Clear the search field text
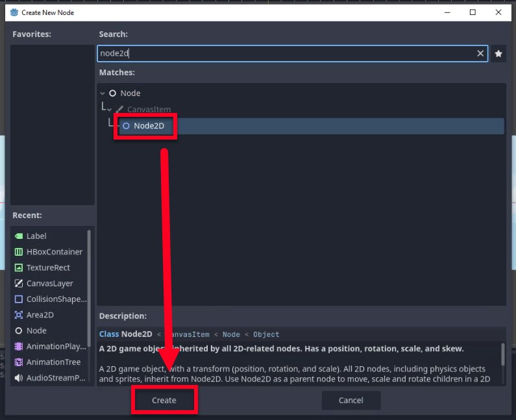This screenshot has height=420, width=516. coord(480,53)
